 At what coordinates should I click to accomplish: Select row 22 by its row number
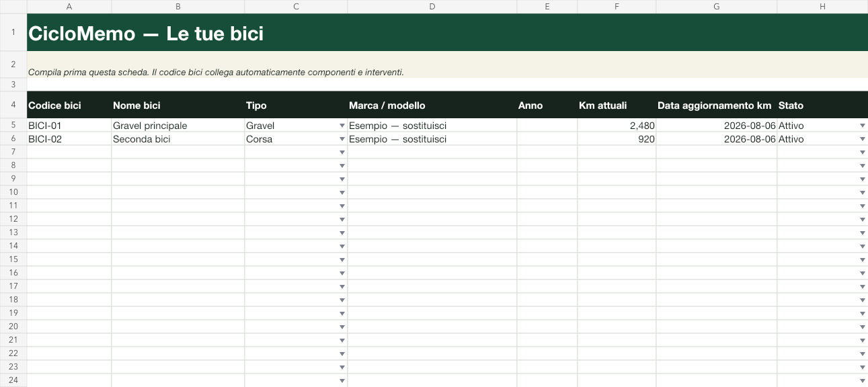(x=13, y=353)
